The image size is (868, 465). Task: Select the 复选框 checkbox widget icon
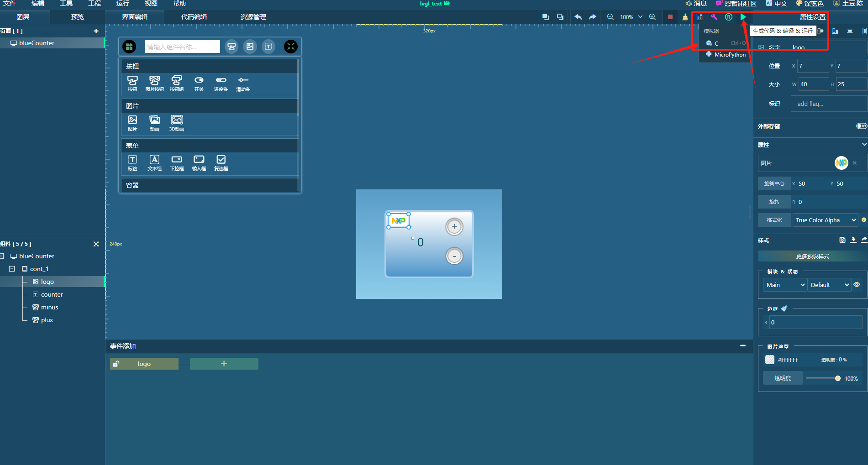(x=221, y=161)
